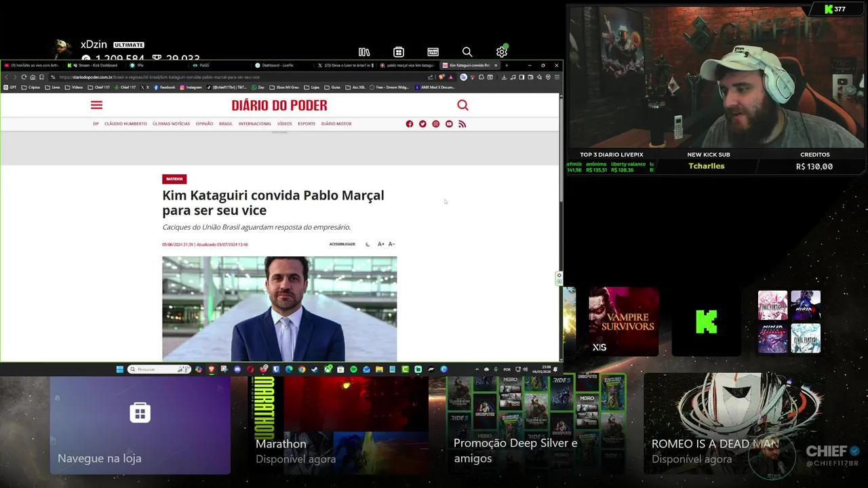Open Xbox app from taskbar
Screen dimensions: 868x488
tap(328, 369)
